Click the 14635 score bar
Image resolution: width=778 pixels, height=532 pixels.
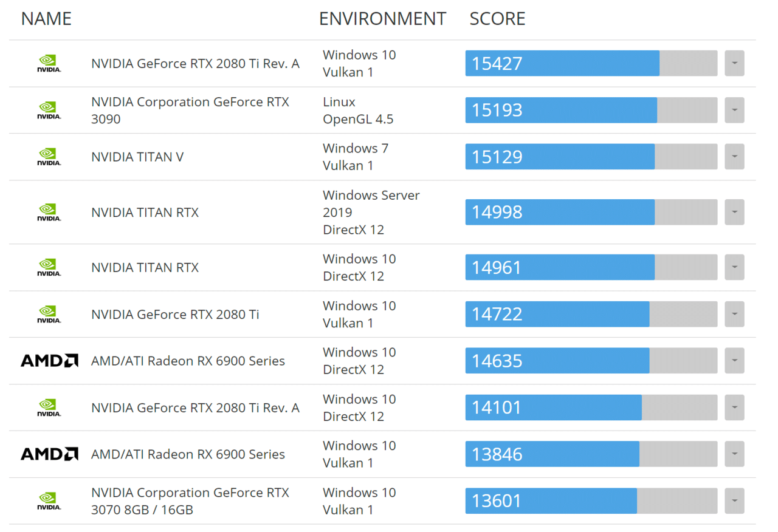(x=591, y=361)
